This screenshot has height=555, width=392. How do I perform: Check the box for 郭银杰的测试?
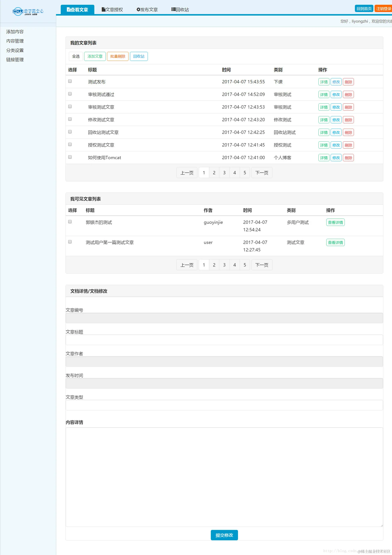click(x=70, y=222)
